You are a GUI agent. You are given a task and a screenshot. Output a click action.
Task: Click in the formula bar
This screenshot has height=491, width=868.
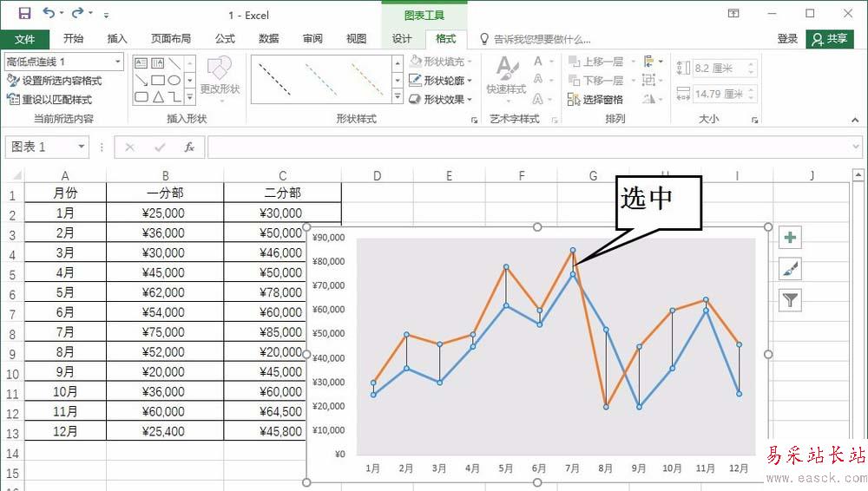529,147
